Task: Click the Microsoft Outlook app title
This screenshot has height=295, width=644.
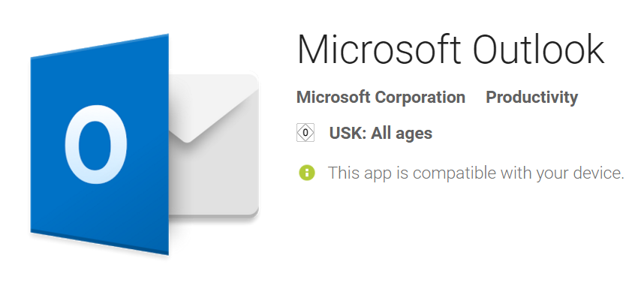Action: pyautogui.click(x=450, y=50)
